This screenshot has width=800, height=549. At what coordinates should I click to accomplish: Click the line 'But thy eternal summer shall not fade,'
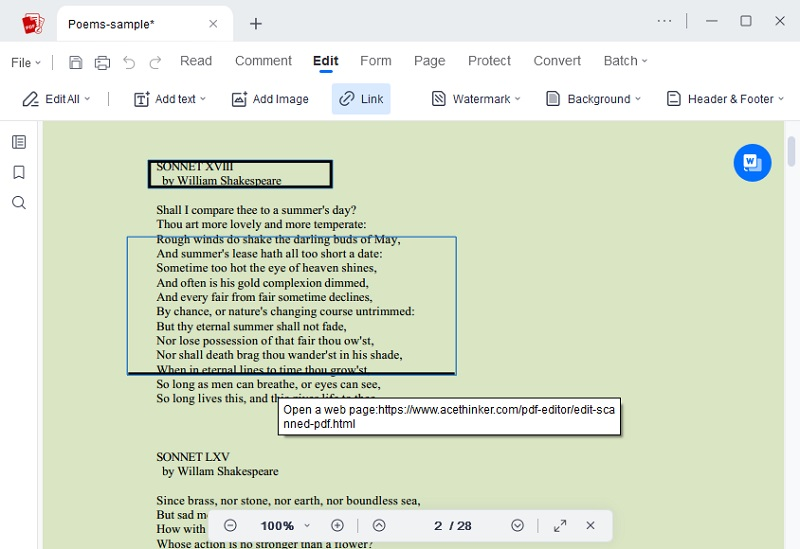coord(252,327)
